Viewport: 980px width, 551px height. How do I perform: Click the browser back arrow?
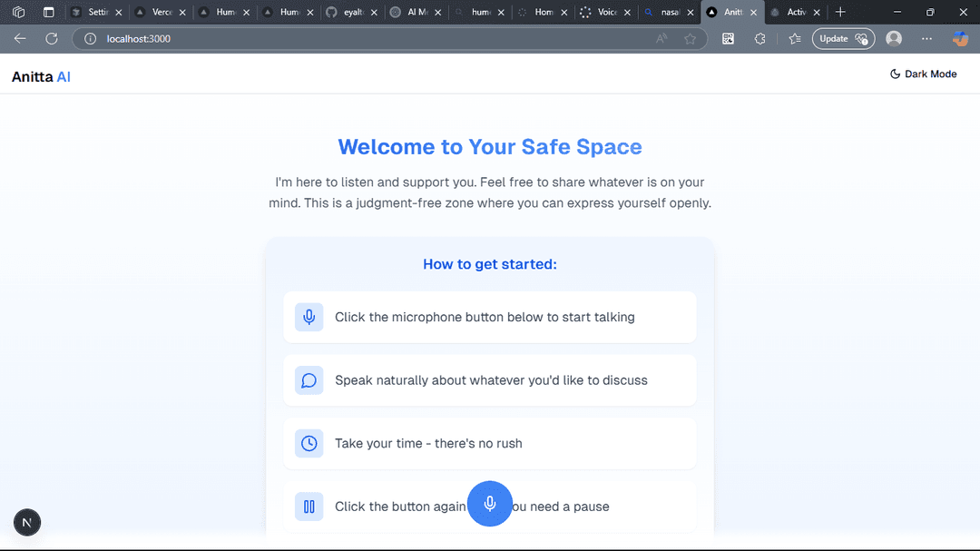click(x=20, y=38)
